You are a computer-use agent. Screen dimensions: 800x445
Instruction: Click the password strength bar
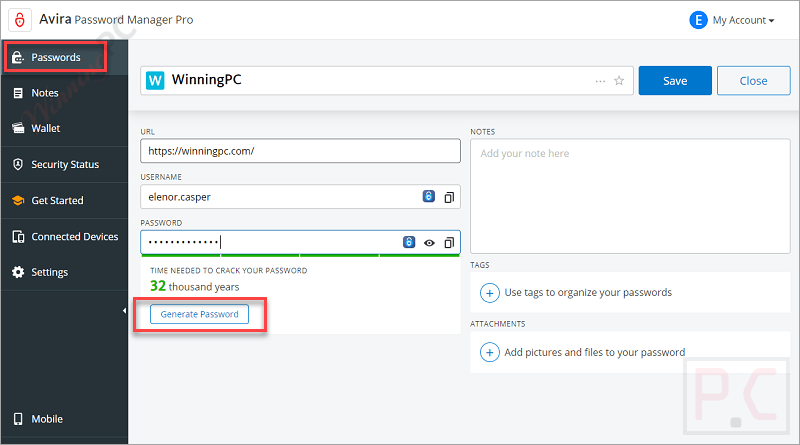pos(301,255)
